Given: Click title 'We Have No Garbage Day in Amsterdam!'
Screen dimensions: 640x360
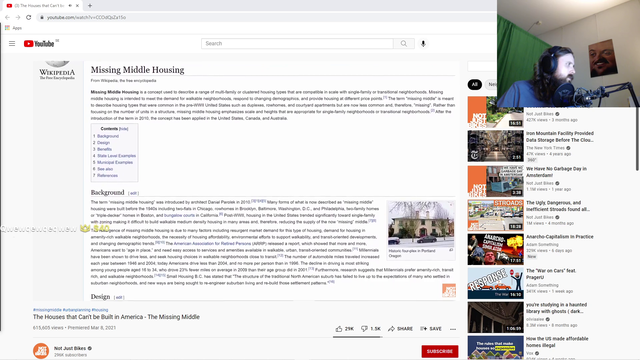Looking at the screenshot, I should click(x=556, y=171).
